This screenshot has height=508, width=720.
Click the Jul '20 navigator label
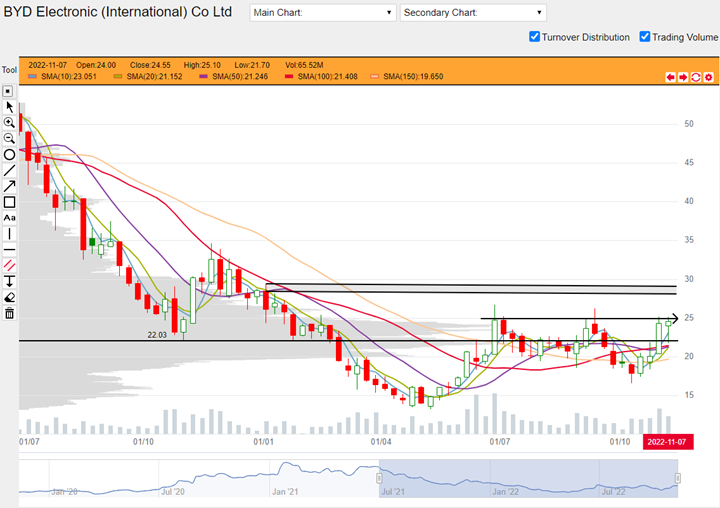173,492
